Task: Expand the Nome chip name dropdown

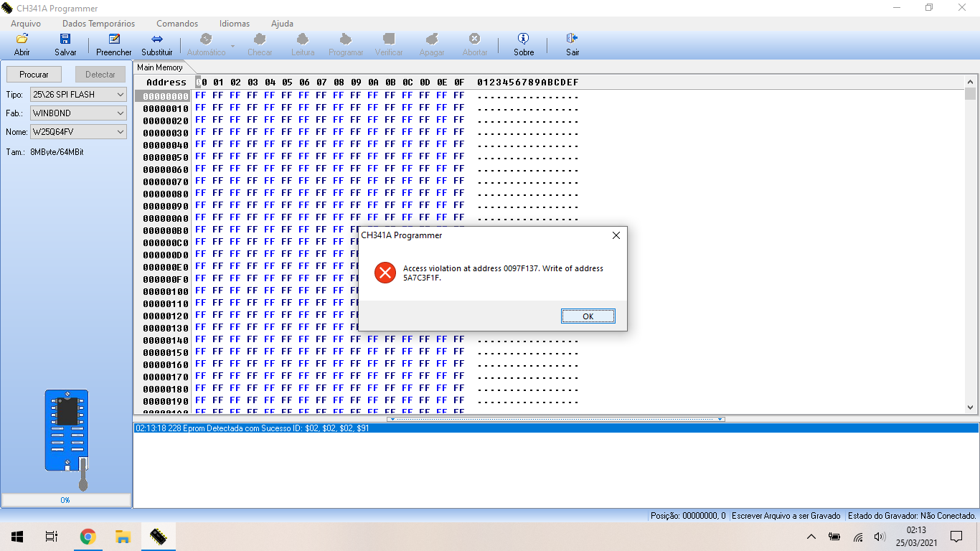Action: 120,132
